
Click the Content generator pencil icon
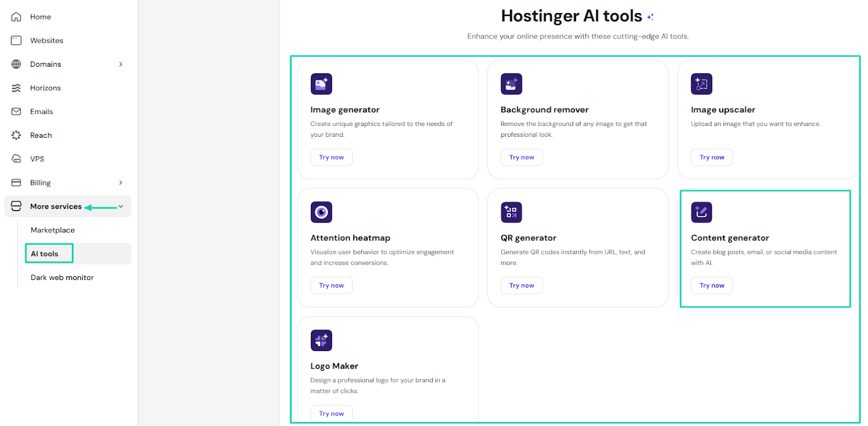[x=701, y=212]
